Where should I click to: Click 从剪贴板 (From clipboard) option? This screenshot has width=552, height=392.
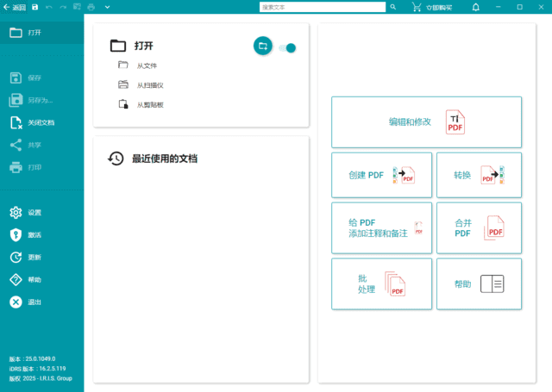[x=149, y=105]
